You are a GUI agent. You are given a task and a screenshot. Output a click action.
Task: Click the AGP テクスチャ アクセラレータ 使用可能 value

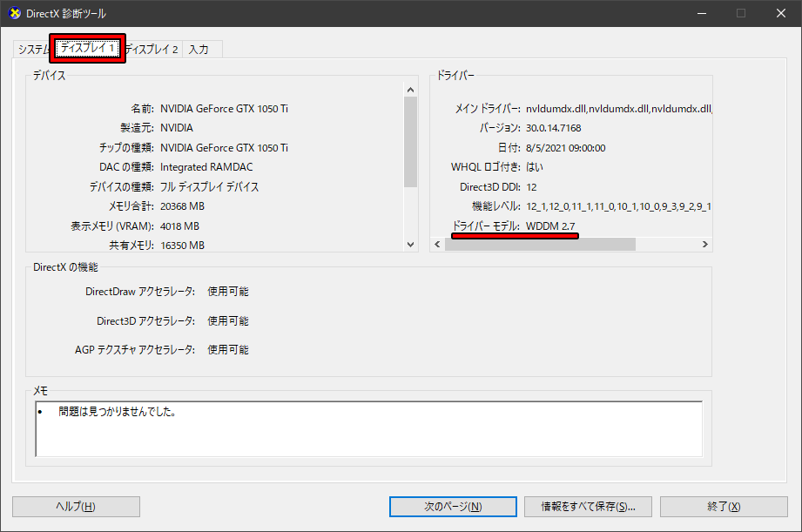(228, 350)
